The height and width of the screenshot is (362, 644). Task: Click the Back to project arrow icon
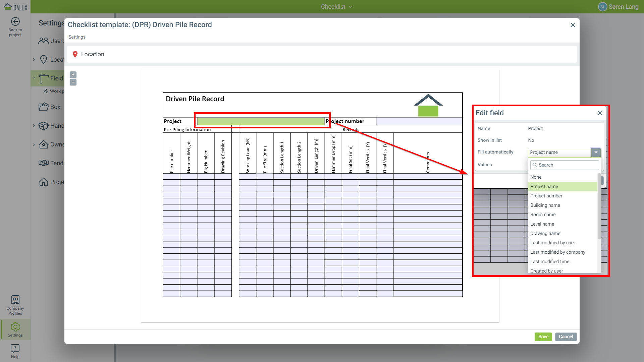pyautogui.click(x=15, y=22)
